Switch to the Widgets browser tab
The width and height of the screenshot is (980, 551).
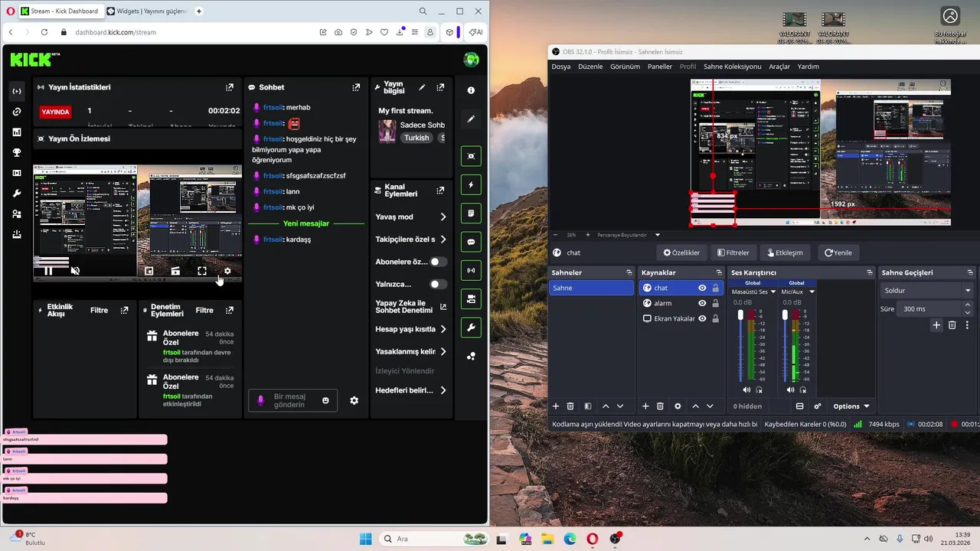tap(147, 11)
